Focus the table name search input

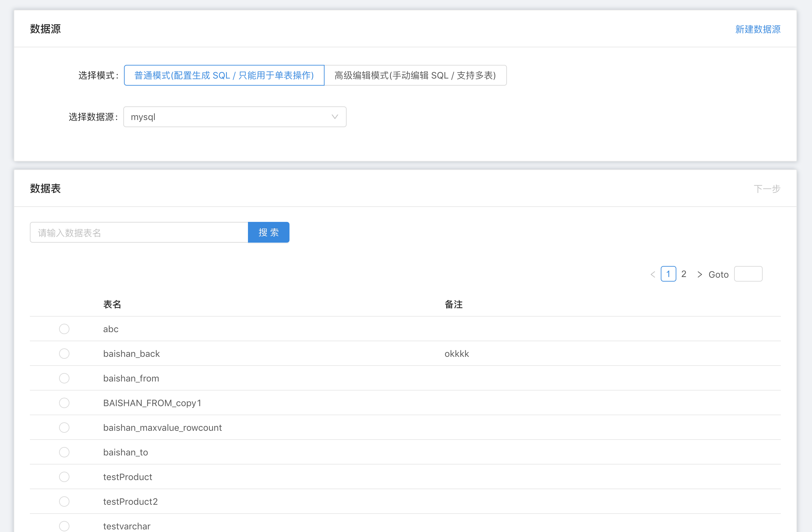[139, 233]
